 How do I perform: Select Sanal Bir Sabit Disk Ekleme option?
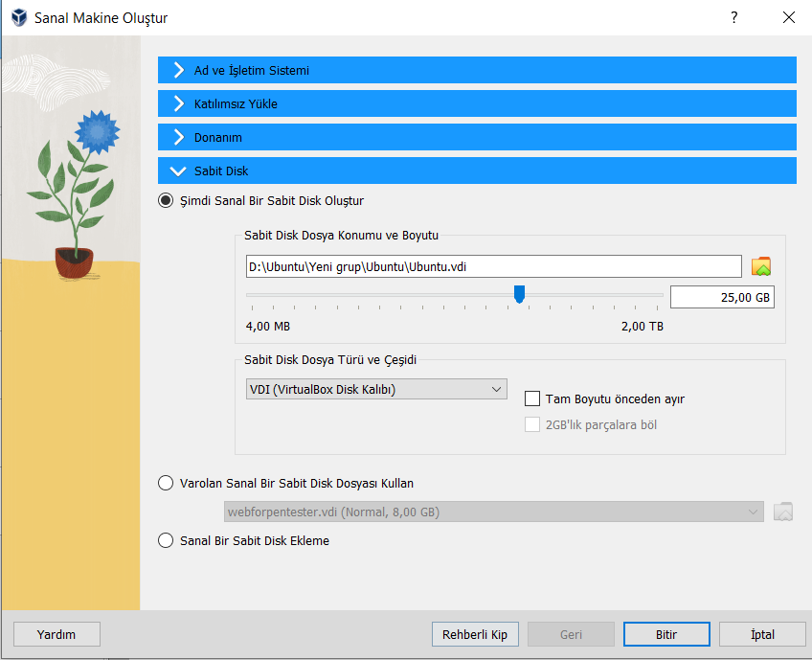[166, 540]
